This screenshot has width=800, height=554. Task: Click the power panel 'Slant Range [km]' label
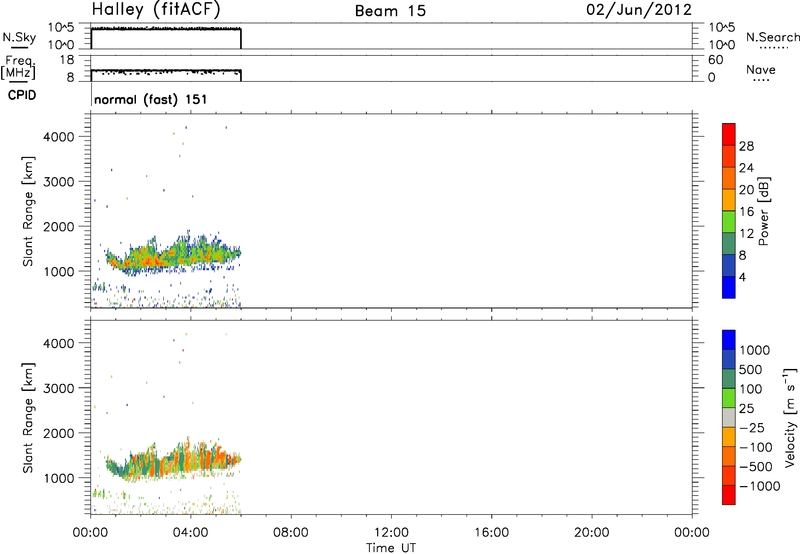(x=28, y=211)
